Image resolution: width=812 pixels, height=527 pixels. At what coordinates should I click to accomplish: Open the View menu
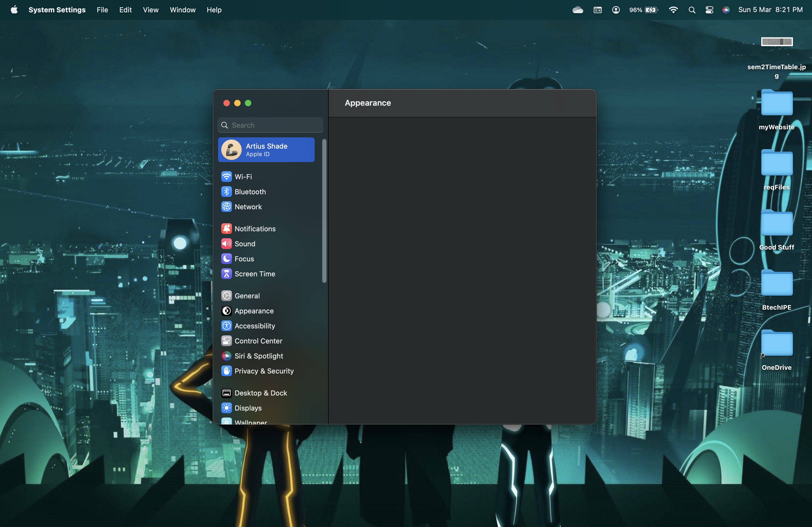point(150,10)
